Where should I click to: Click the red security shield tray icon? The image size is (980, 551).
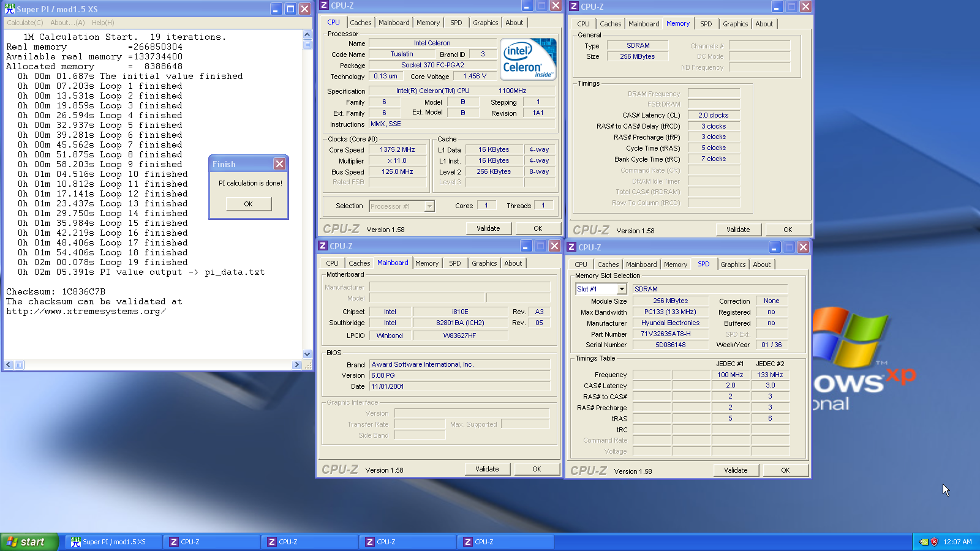click(934, 542)
